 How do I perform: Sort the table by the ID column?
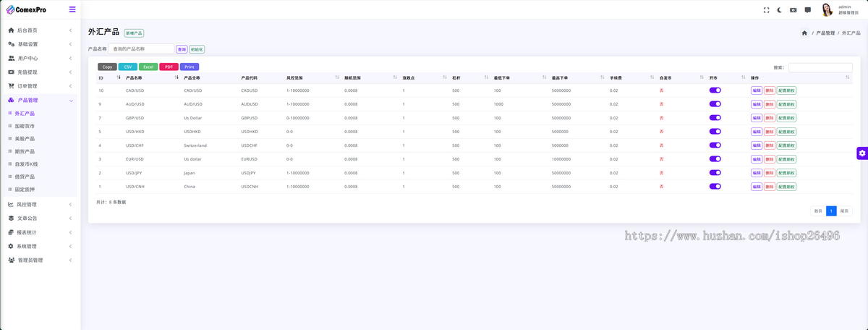coord(109,77)
